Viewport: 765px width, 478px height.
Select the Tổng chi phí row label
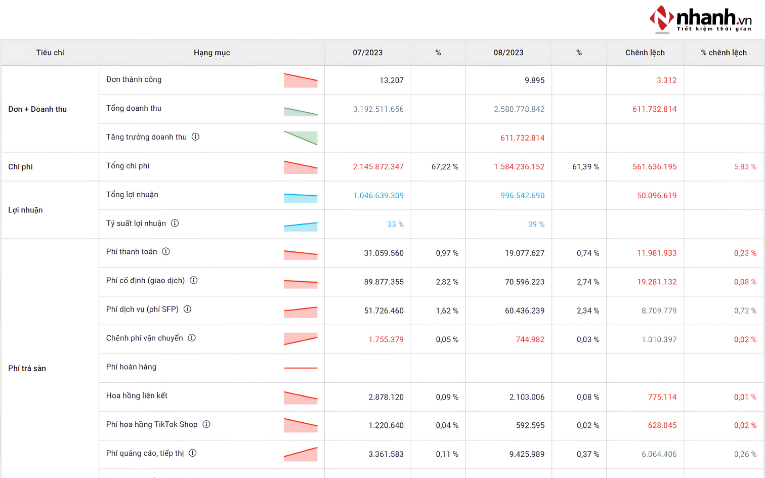128,166
